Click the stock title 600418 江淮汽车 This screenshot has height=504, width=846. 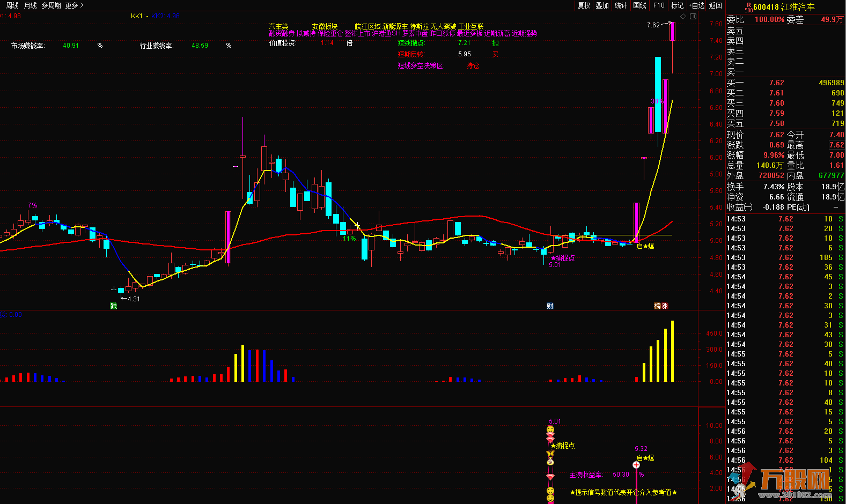pyautogui.click(x=784, y=7)
